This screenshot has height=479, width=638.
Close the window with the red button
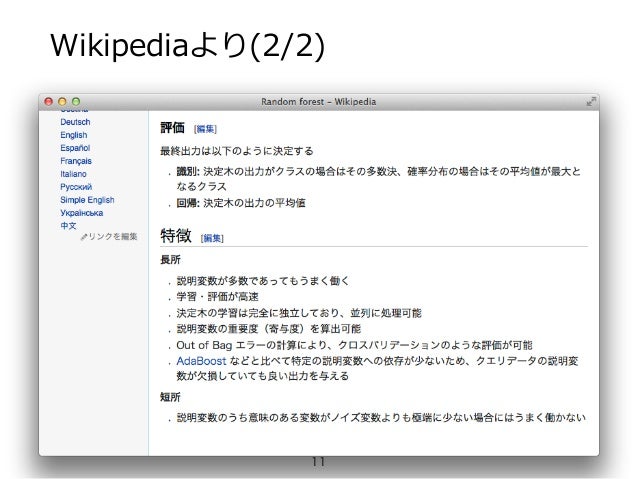coord(49,101)
